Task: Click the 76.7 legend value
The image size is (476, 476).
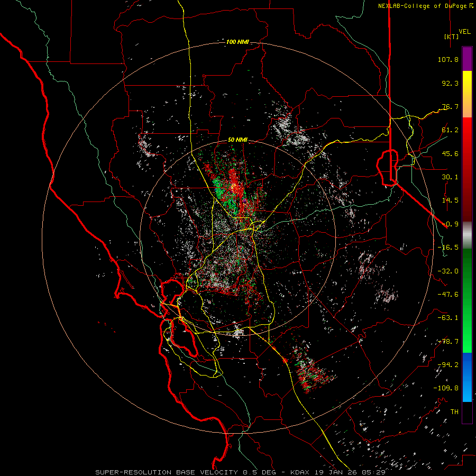Action: click(x=450, y=106)
